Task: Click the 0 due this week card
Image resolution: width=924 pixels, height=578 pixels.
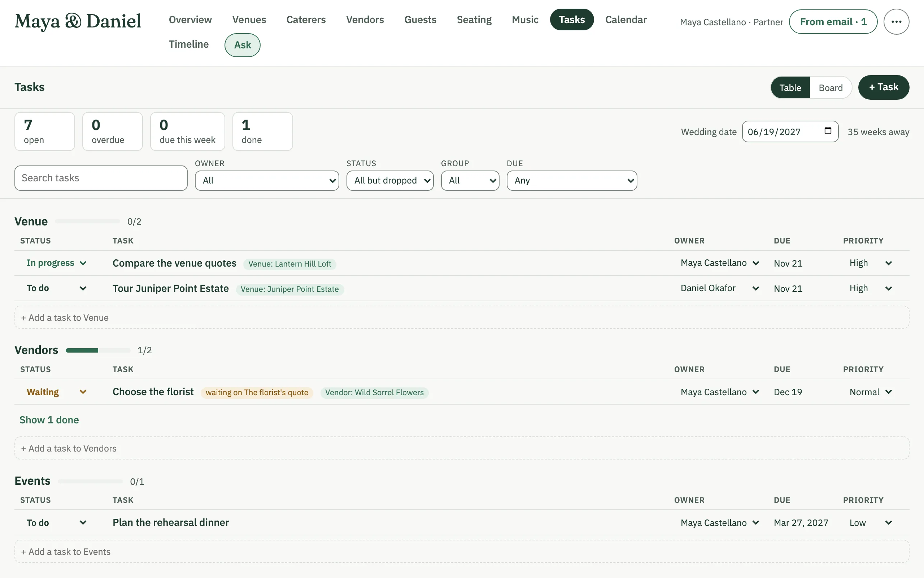Action: click(187, 131)
